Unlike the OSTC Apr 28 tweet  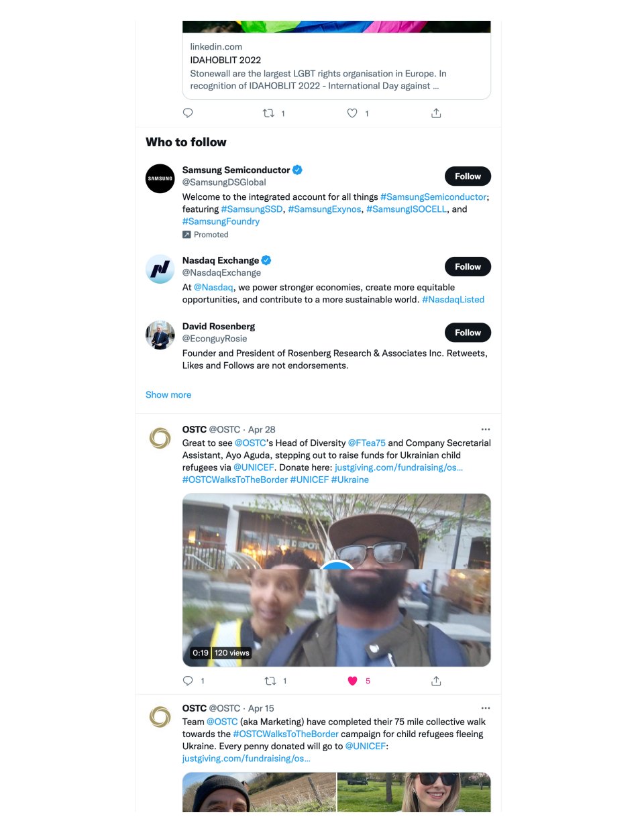click(x=353, y=681)
